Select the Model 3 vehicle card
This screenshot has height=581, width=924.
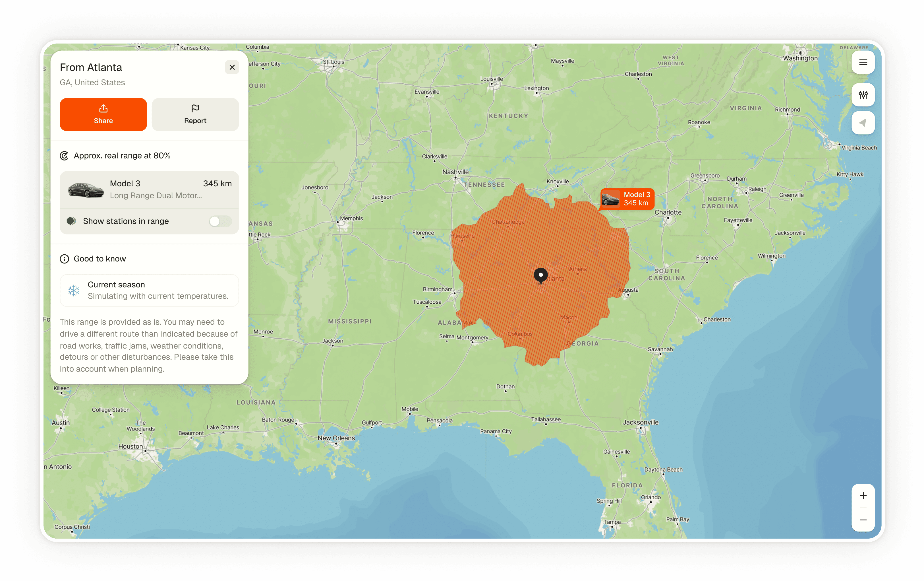pyautogui.click(x=149, y=190)
